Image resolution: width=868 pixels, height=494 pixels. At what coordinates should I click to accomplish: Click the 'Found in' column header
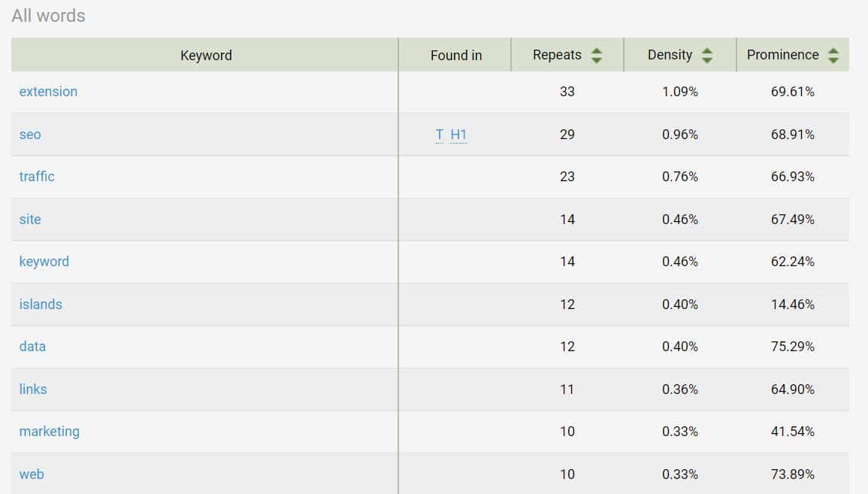tap(456, 56)
